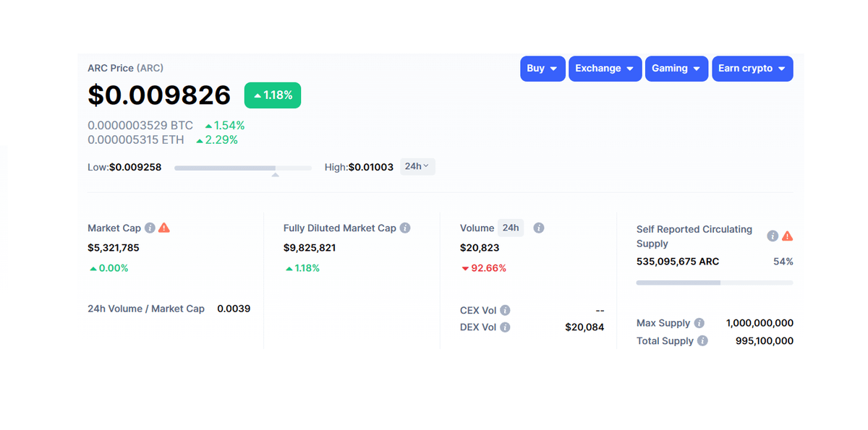Click the DEX Vol info icon
Screen dimensions: 868x430
[505, 327]
